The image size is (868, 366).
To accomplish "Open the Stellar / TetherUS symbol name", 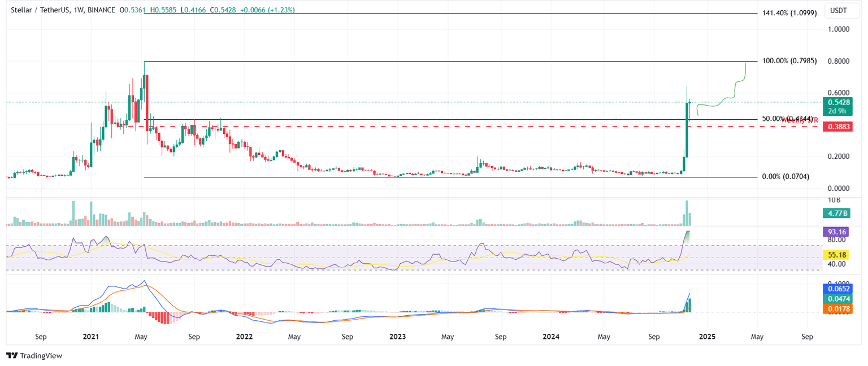I will [x=40, y=10].
